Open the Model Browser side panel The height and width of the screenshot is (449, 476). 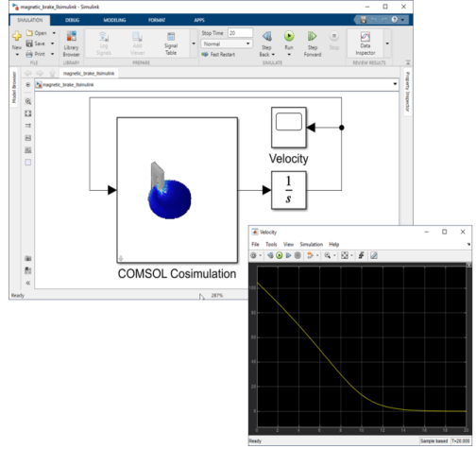pyautogui.click(x=14, y=87)
